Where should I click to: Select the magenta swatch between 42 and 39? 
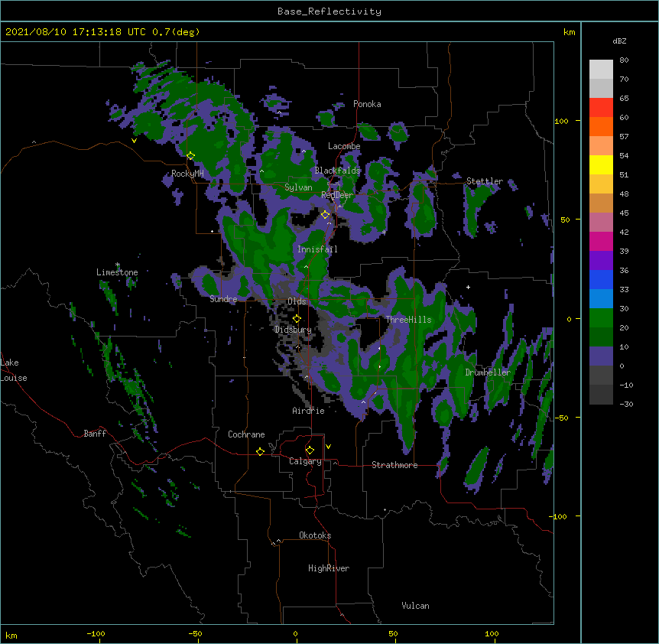(601, 241)
